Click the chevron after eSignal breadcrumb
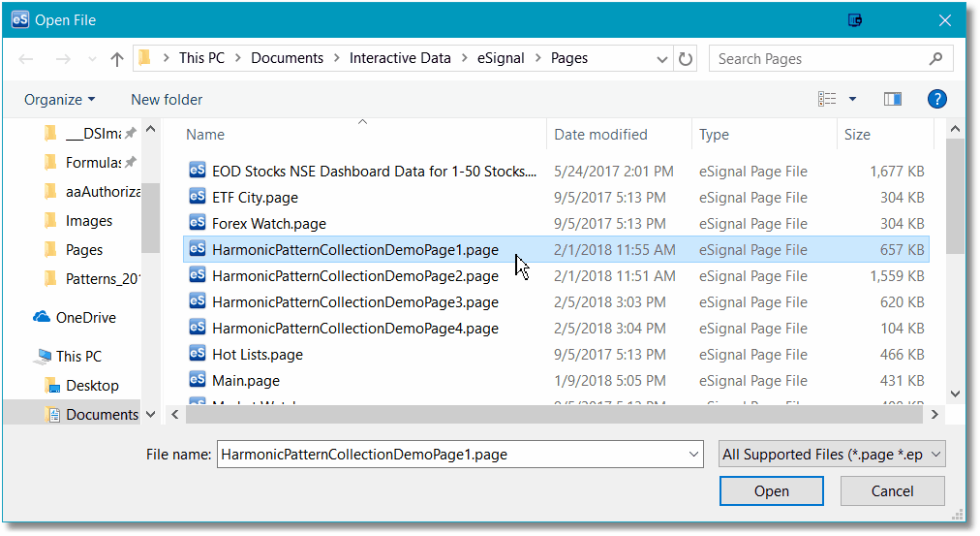The height and width of the screenshot is (536, 980). (538, 58)
